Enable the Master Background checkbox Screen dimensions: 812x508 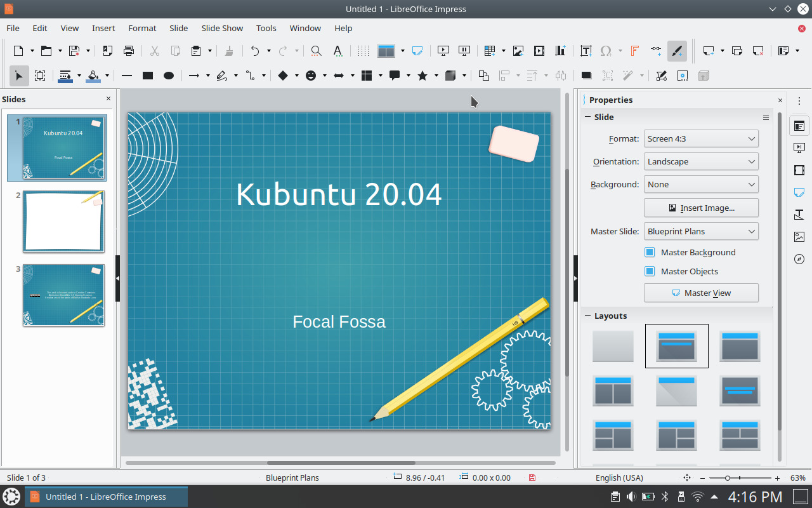[649, 252]
